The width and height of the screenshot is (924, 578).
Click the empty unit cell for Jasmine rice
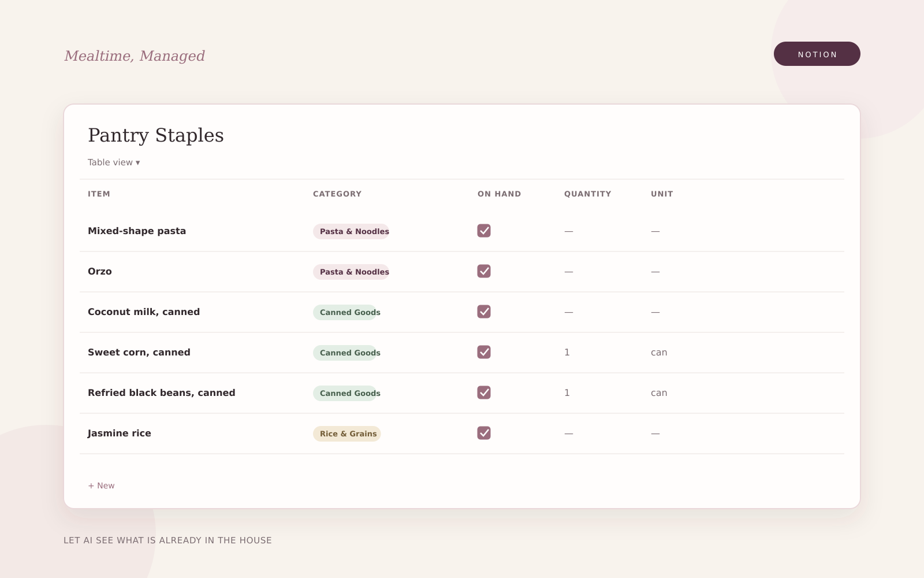tap(655, 433)
